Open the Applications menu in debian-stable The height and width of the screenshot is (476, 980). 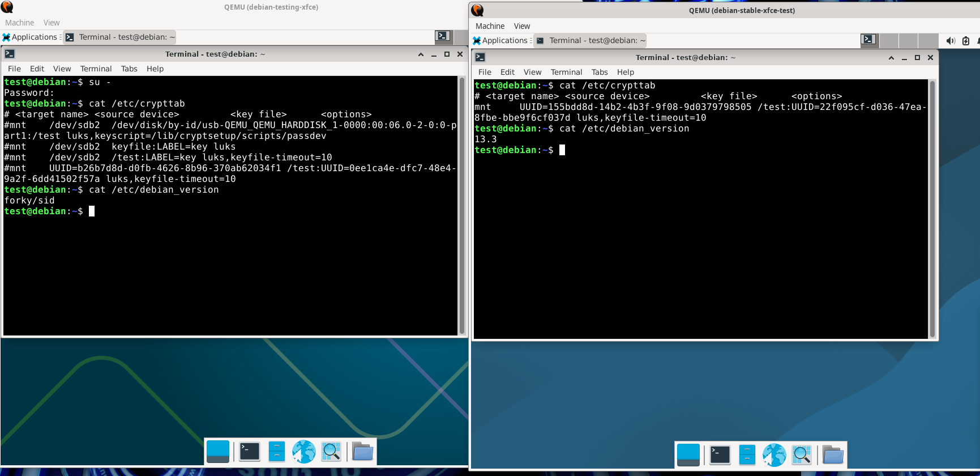[x=501, y=41]
